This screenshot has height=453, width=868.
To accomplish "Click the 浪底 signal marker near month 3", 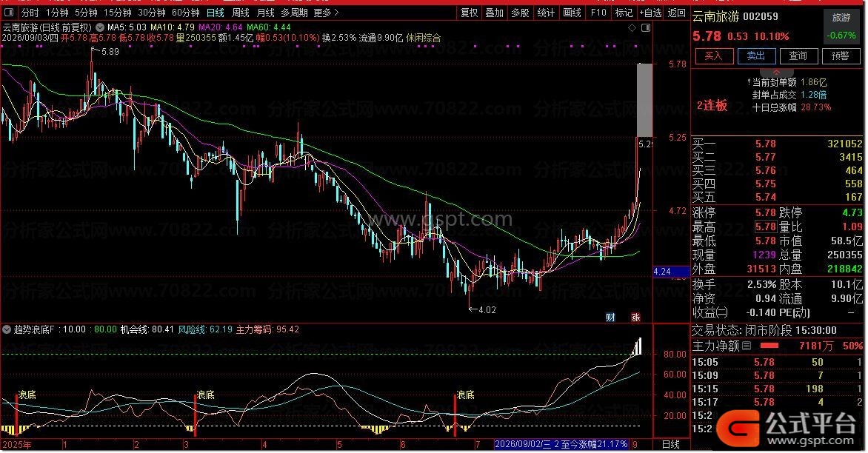I will point(205,395).
